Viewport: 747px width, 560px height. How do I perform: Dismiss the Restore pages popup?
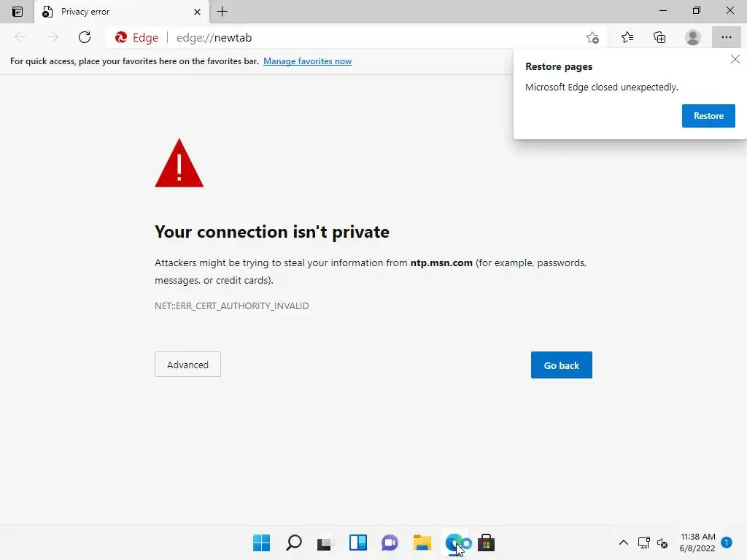[735, 59]
